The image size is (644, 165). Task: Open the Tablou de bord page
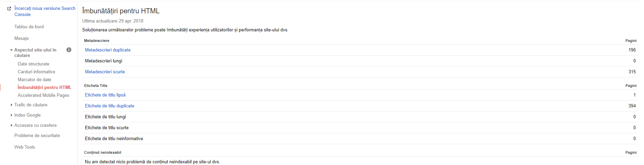click(29, 27)
